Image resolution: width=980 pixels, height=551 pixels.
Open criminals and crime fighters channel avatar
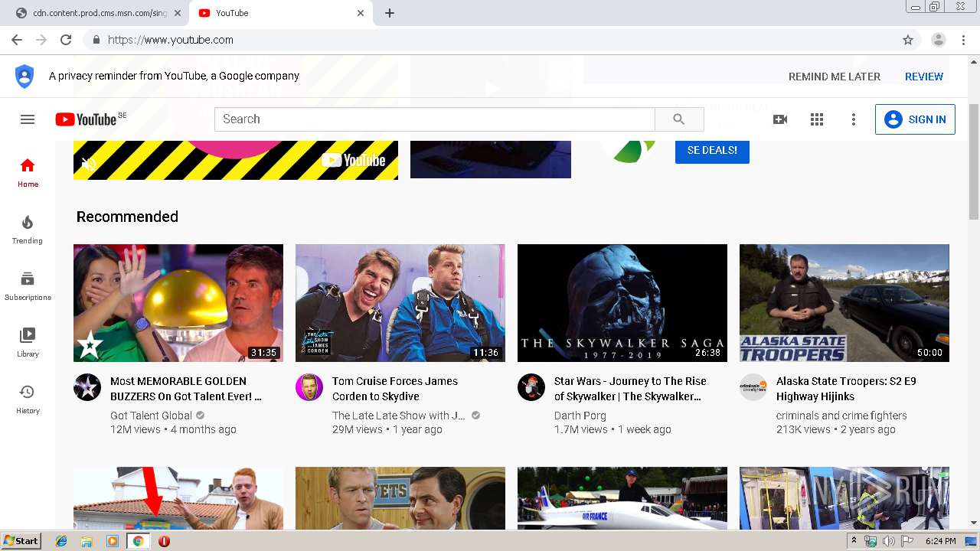tap(753, 387)
